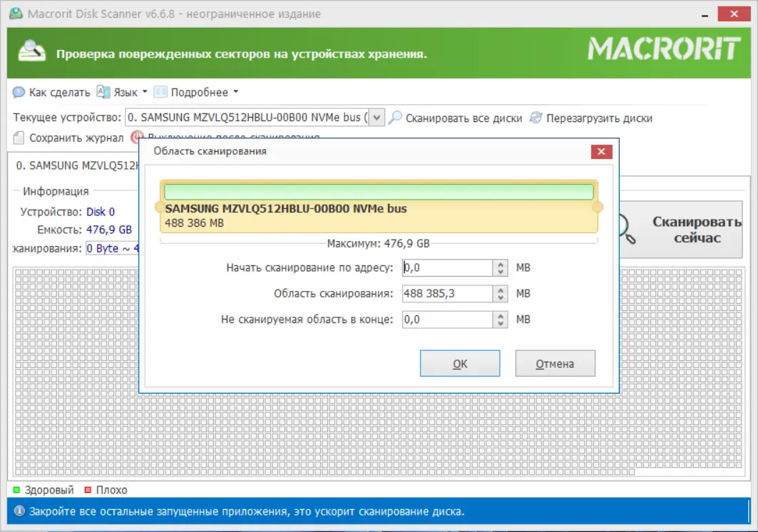Click the 'Disk 0' device value
The image size is (758, 532).
click(101, 212)
